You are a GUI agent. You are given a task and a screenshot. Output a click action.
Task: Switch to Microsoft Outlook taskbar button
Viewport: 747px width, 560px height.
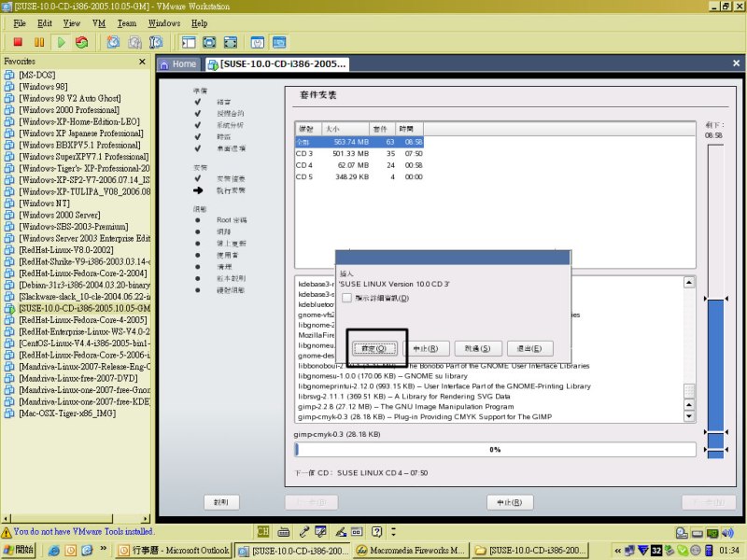click(175, 551)
